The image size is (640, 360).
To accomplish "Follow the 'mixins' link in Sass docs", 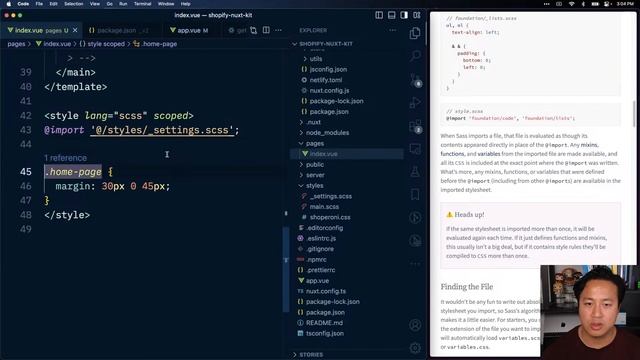I will tap(589, 145).
